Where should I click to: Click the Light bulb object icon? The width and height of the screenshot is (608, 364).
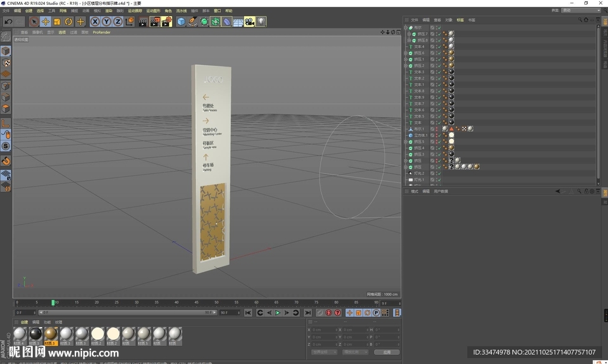[261, 22]
